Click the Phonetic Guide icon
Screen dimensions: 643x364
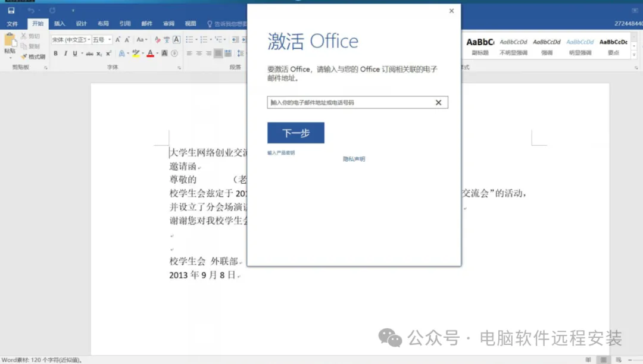tap(167, 40)
